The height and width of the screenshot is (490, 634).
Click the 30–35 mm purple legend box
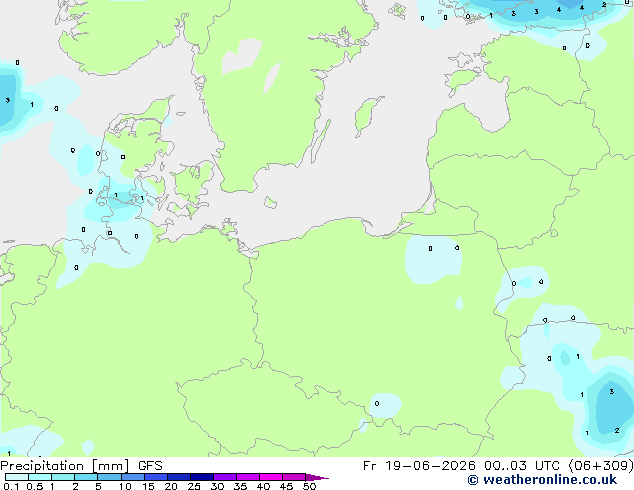point(224,477)
